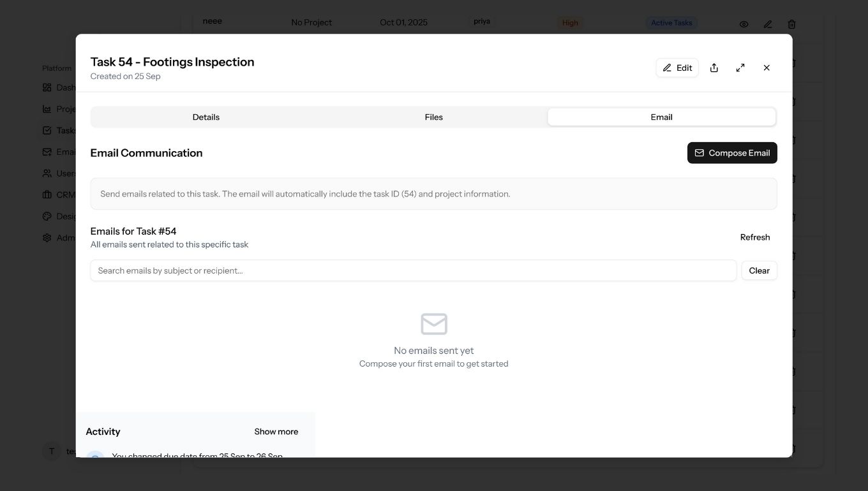This screenshot has width=868, height=491.
Task: Preview the neee task via the eye icon
Action: pyautogui.click(x=744, y=24)
